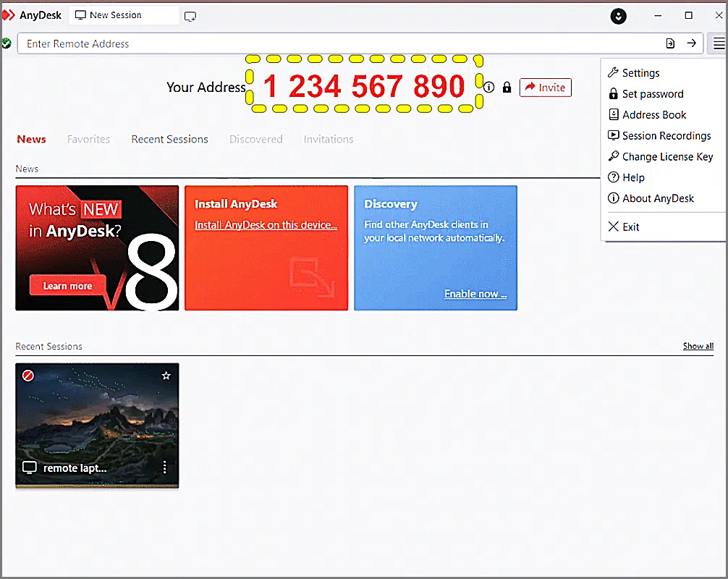728x579 pixels.
Task: Click the file transfer icon in address bar
Action: tap(670, 43)
